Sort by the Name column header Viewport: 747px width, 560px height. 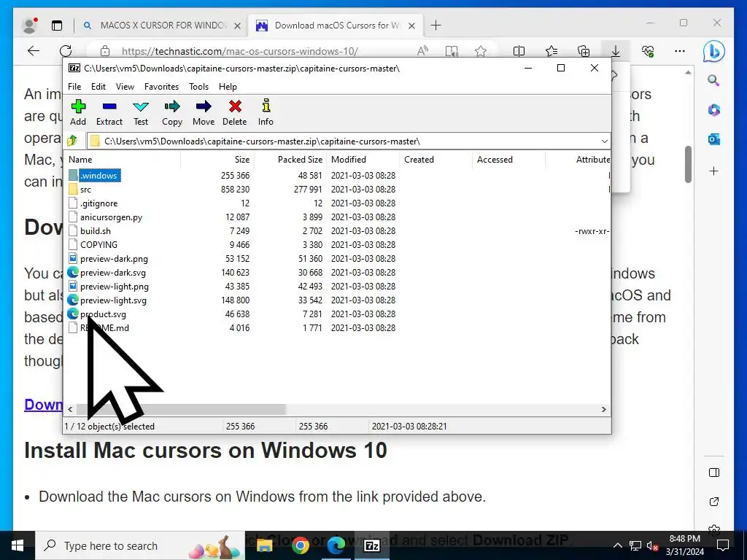[x=123, y=160]
